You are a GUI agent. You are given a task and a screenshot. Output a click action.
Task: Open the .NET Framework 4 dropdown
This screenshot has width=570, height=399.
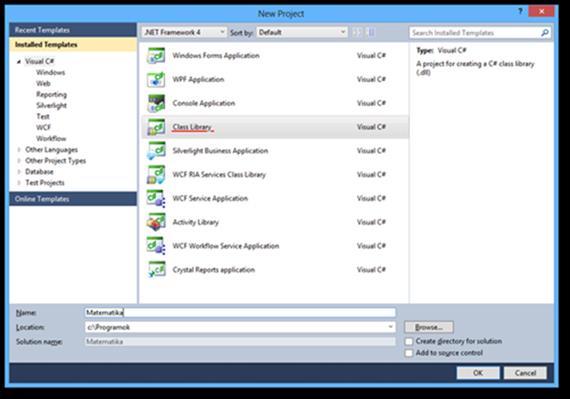point(184,32)
